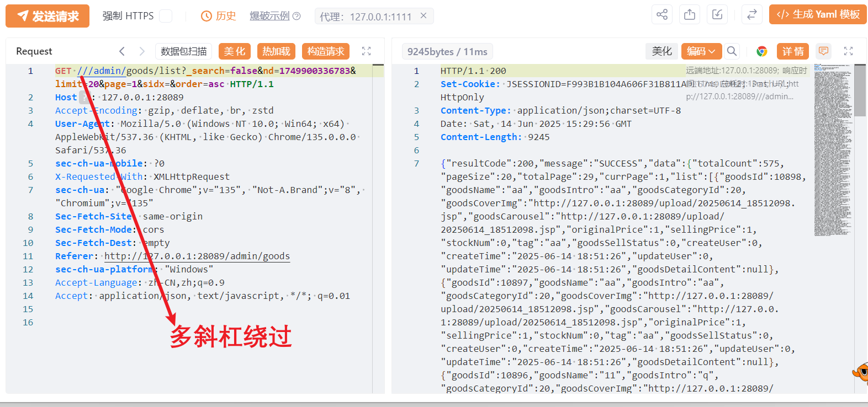Enable the 强制 HTTPS checkbox
This screenshot has height=407, width=868.
[165, 16]
